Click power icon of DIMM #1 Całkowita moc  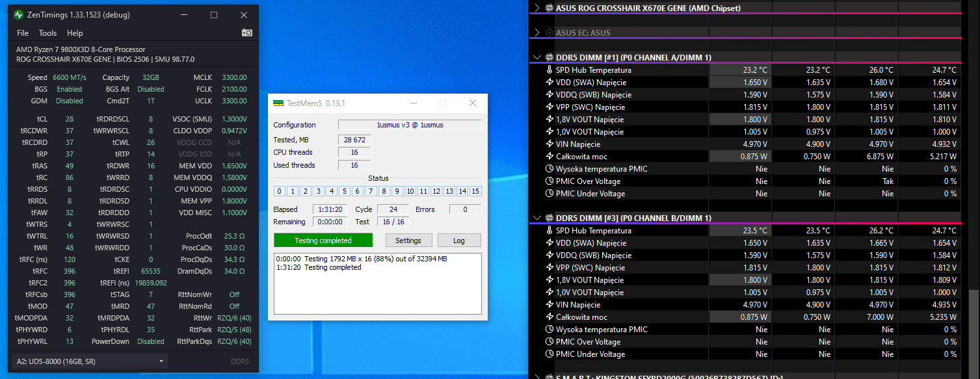(x=549, y=157)
